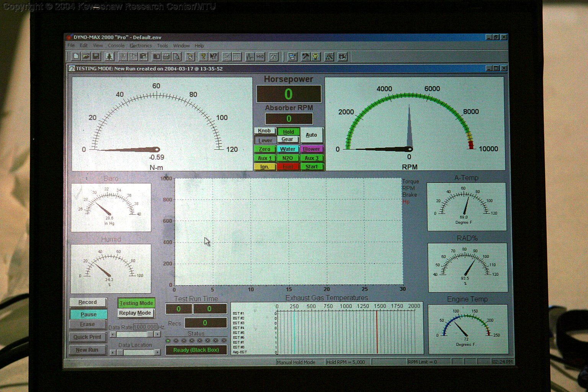Click the Data Rate Hz input field
The width and height of the screenshot is (588, 392).
(x=145, y=327)
